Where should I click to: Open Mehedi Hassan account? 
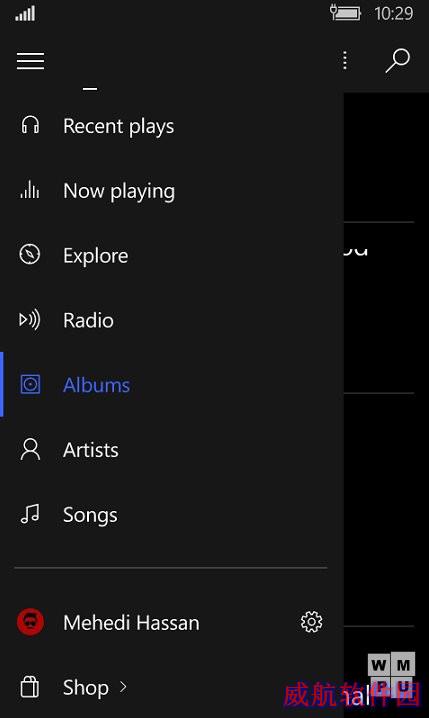pos(131,623)
